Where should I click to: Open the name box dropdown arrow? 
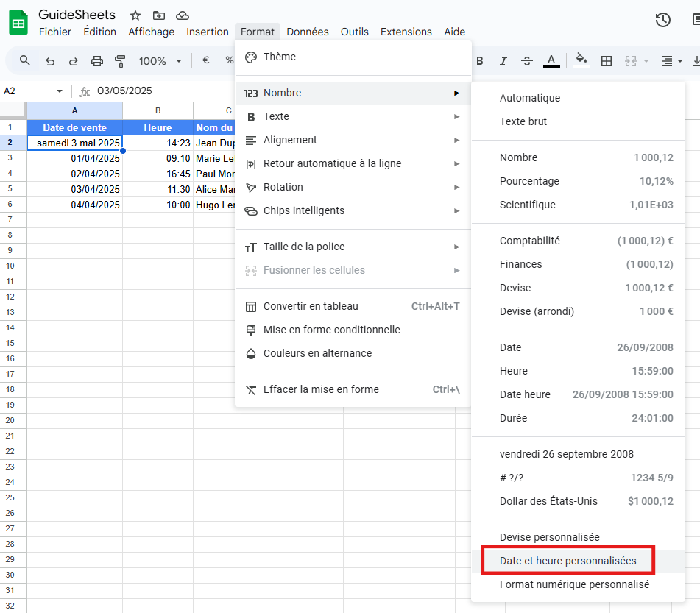coord(60,91)
